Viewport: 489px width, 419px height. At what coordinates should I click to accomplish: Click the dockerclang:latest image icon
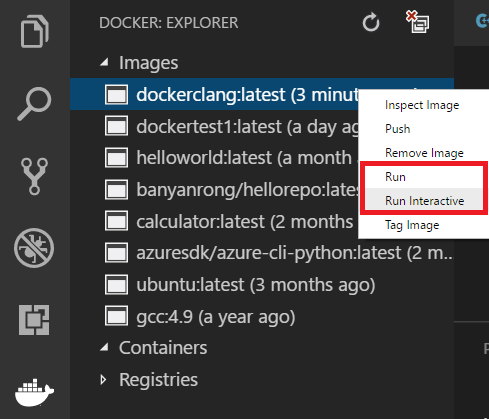[x=116, y=95]
